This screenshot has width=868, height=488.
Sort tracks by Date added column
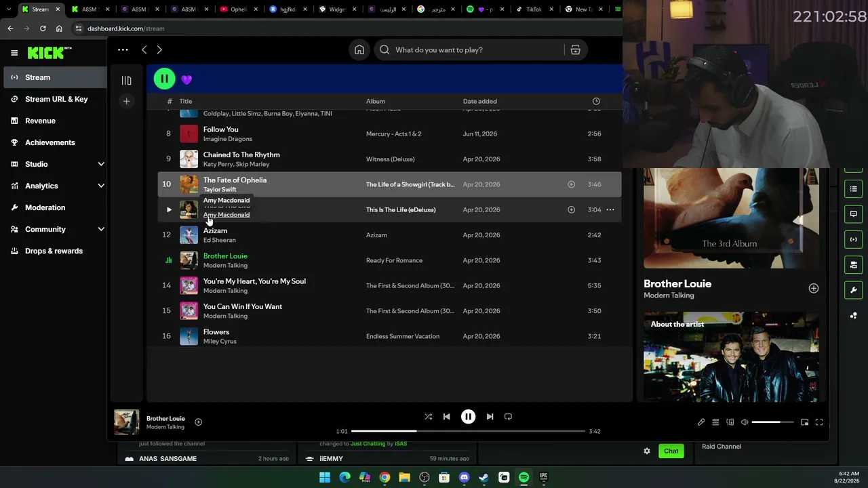480,102
